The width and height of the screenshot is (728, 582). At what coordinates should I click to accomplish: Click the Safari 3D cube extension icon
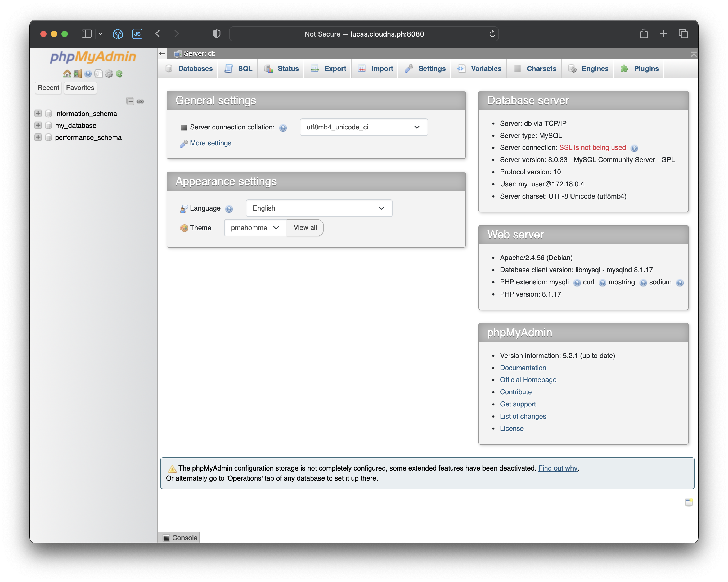pos(118,34)
